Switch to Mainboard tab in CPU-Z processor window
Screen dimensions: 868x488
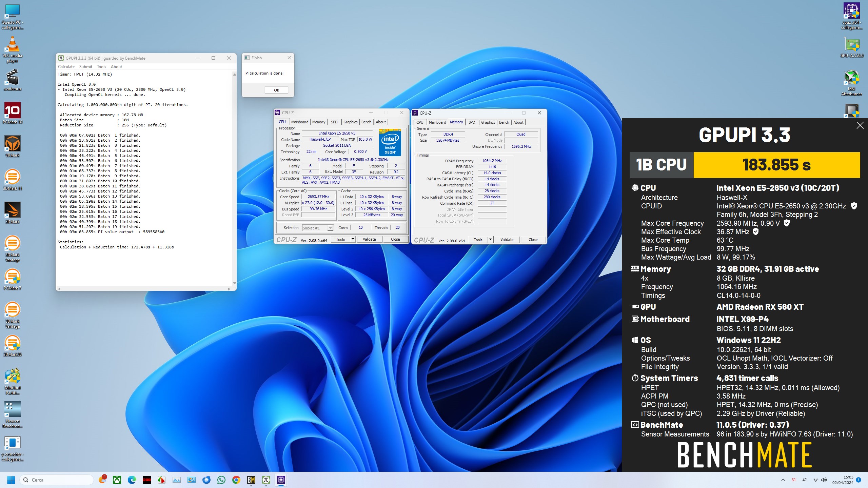(300, 122)
